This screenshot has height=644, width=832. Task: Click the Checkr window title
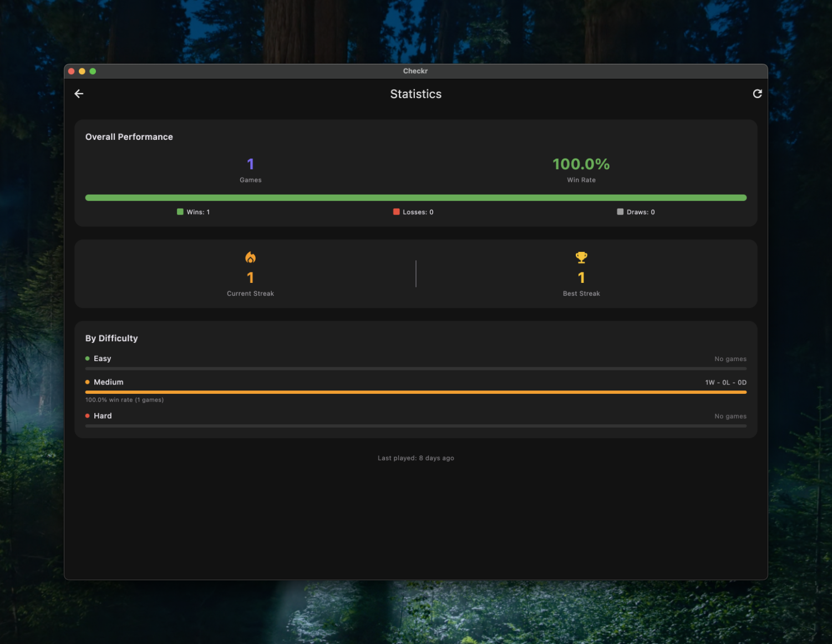[x=415, y=71]
